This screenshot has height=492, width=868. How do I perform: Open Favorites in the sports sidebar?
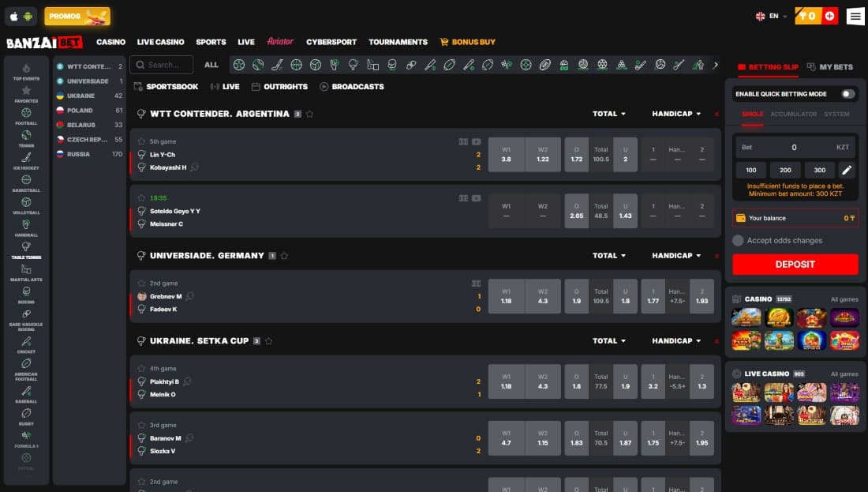click(26, 94)
